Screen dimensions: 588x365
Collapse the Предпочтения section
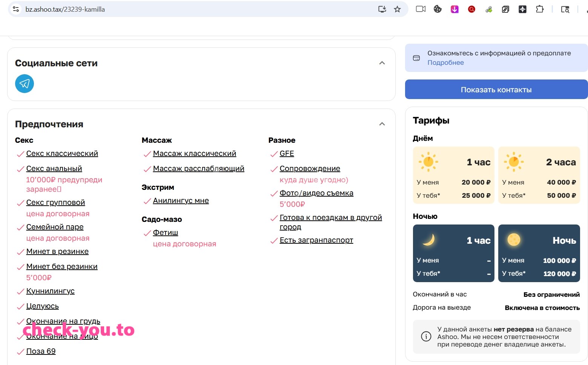pos(382,124)
